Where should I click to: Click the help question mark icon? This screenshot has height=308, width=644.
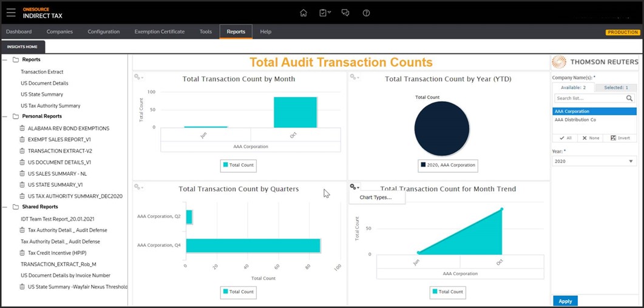point(366,13)
